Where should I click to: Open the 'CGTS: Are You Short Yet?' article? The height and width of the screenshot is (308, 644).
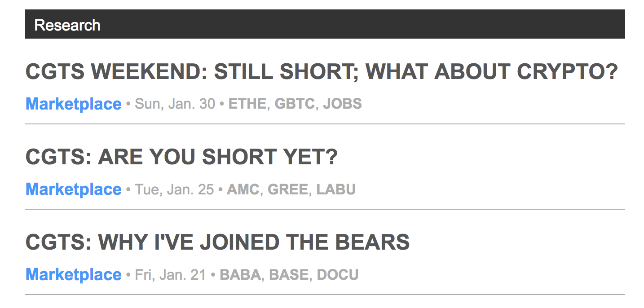181,157
